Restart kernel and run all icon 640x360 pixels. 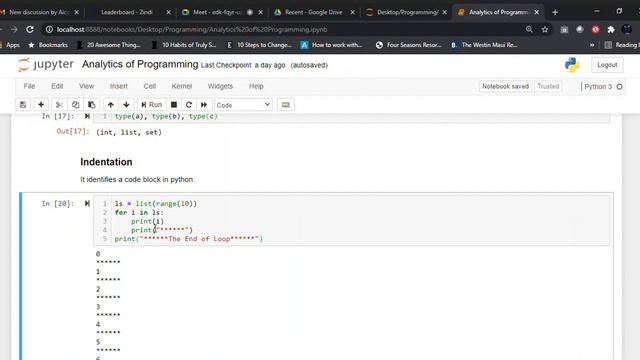[204, 105]
